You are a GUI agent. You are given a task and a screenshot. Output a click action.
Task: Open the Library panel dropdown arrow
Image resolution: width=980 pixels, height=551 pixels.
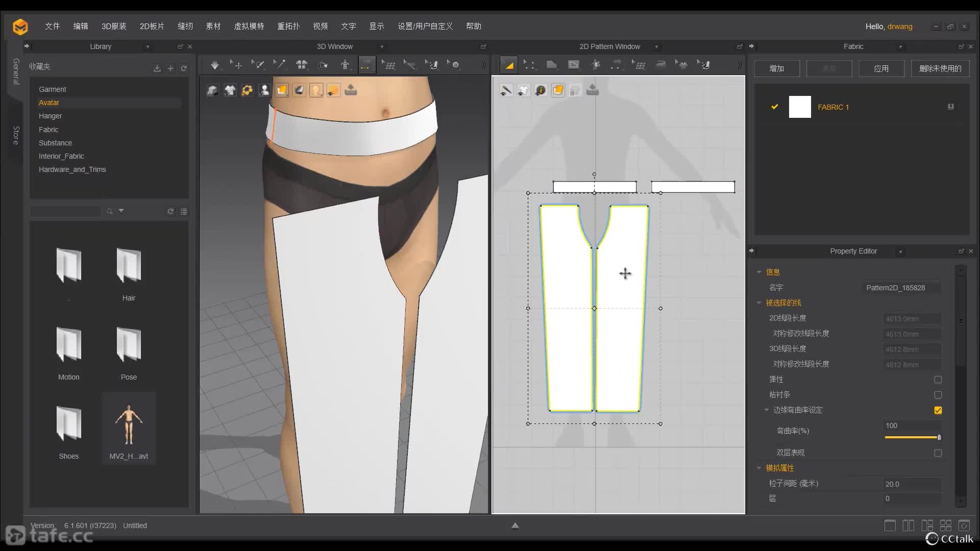[148, 47]
